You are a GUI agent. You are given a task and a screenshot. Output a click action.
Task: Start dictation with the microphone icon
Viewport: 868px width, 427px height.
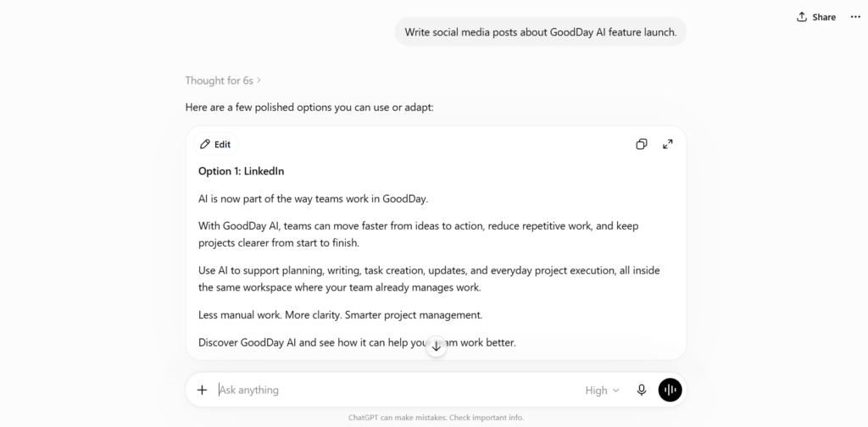click(x=641, y=390)
